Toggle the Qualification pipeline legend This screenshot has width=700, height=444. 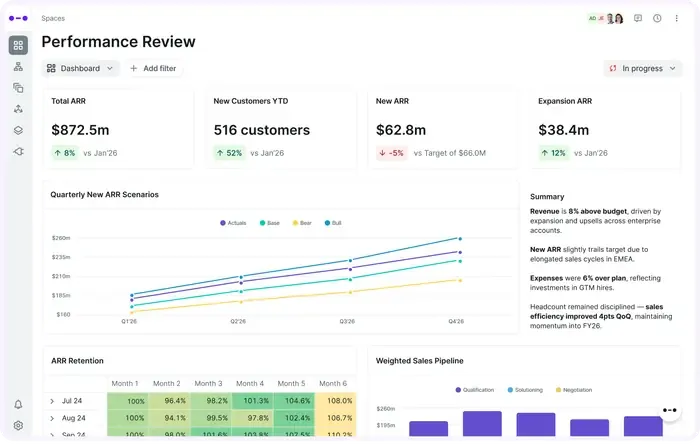click(475, 390)
